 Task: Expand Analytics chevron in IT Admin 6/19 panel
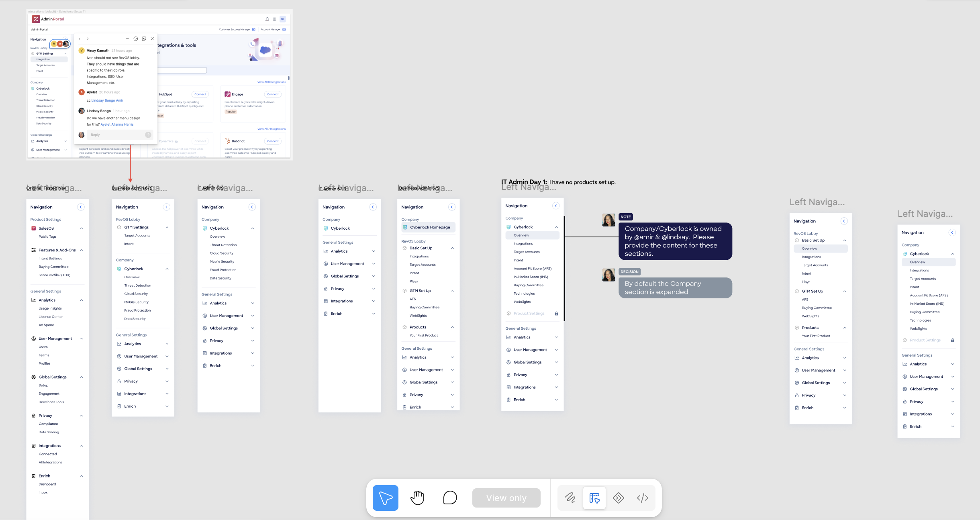pyautogui.click(x=374, y=251)
